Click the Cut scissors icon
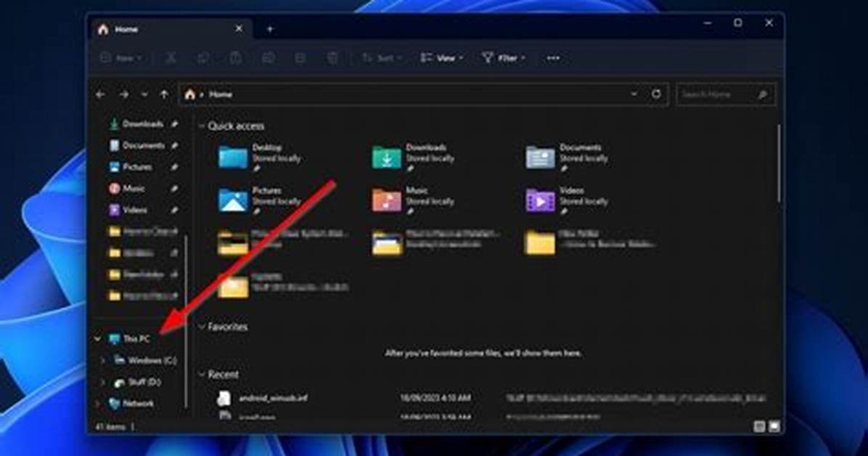 coord(171,57)
